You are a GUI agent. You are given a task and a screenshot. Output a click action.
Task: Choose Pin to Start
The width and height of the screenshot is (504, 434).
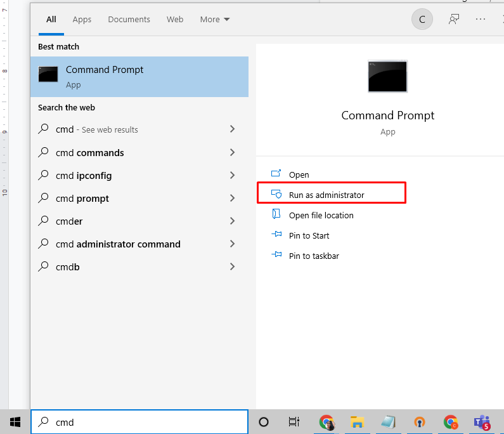[x=309, y=235]
